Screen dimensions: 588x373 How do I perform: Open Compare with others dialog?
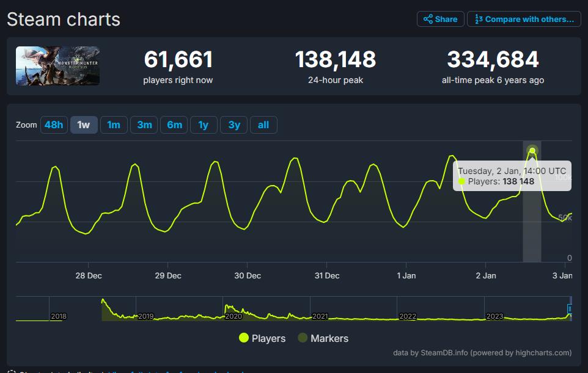524,19
